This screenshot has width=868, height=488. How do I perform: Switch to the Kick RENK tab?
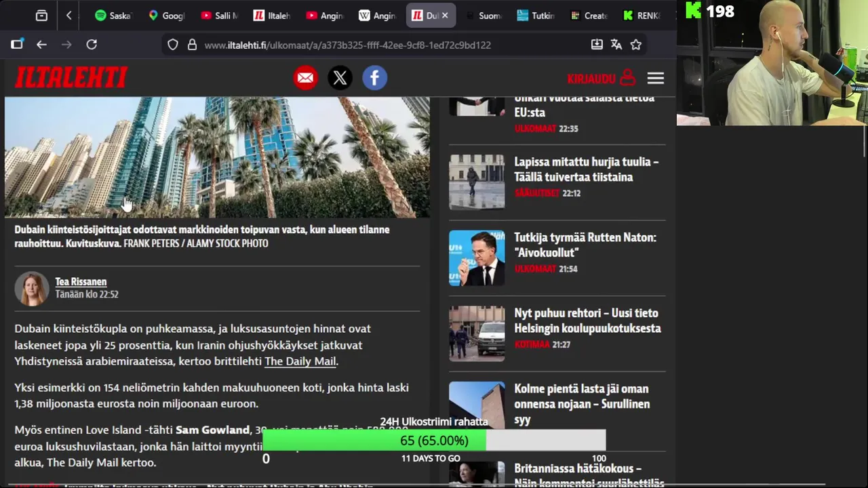click(x=642, y=16)
